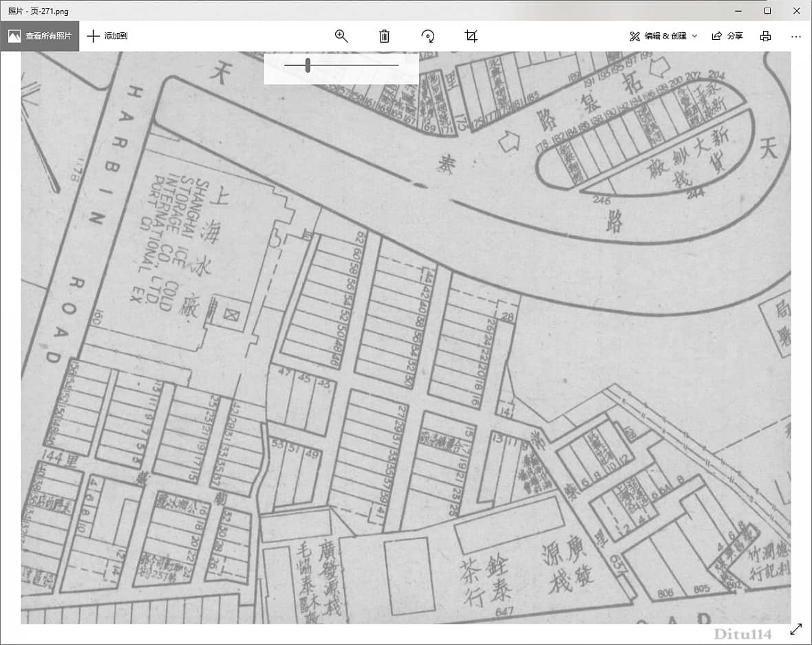This screenshot has height=645, width=812.
Task: Click the 添加到 label
Action: [x=116, y=36]
